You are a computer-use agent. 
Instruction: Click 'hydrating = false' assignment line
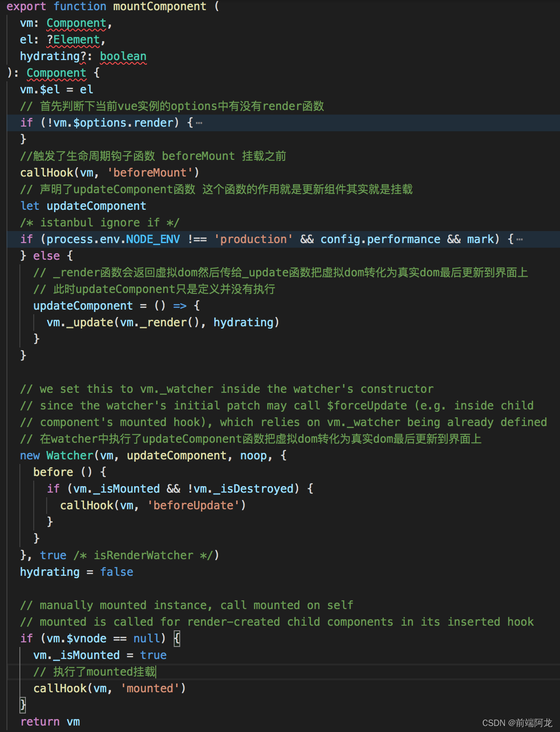coord(77,572)
